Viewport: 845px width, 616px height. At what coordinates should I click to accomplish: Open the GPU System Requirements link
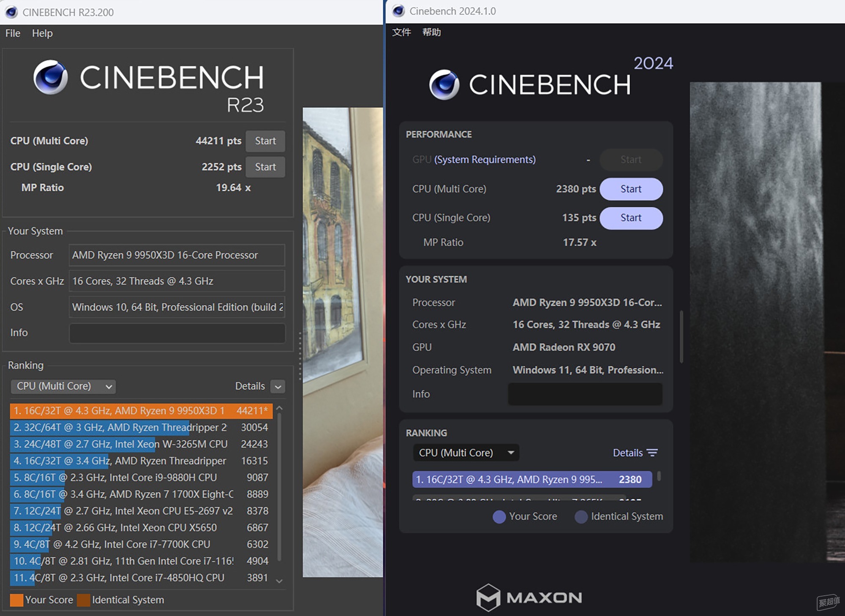coord(485,160)
